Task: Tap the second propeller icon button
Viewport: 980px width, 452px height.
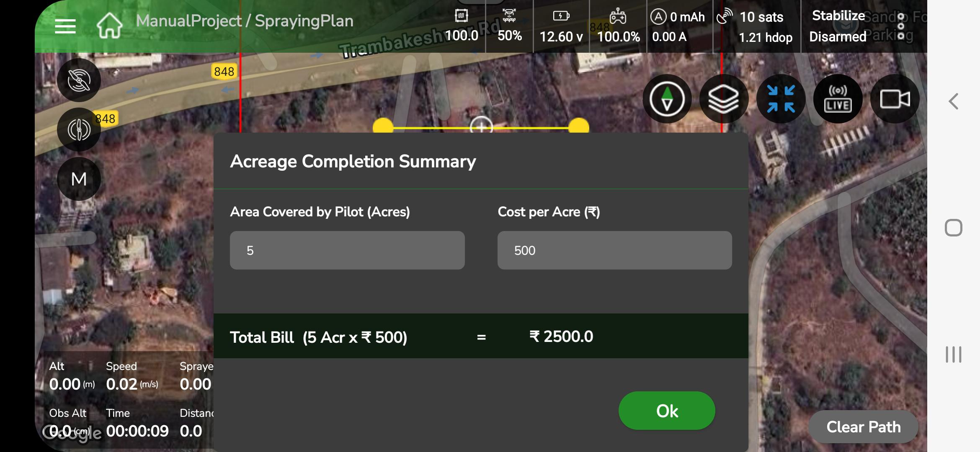Action: (x=79, y=130)
